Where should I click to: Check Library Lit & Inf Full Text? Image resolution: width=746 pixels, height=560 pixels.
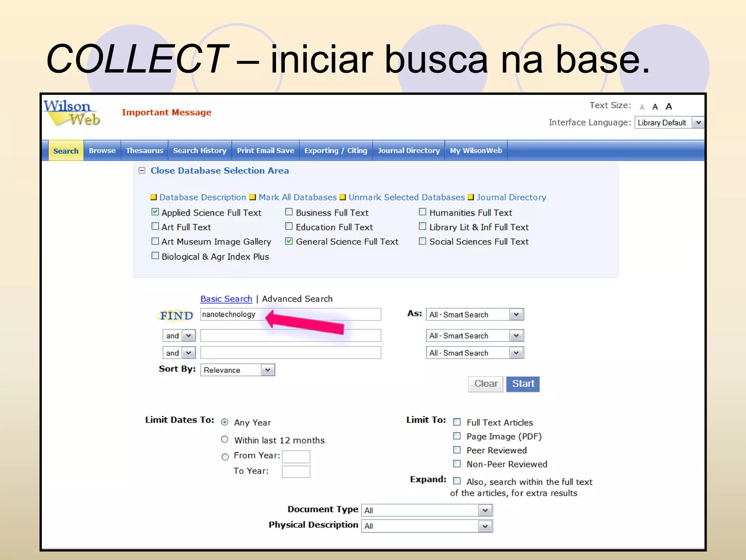pyautogui.click(x=423, y=226)
